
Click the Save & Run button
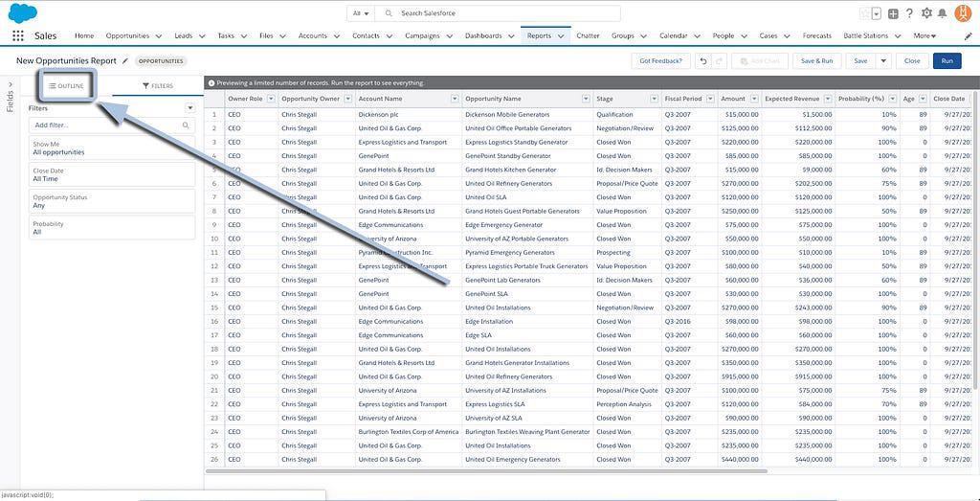click(x=816, y=60)
